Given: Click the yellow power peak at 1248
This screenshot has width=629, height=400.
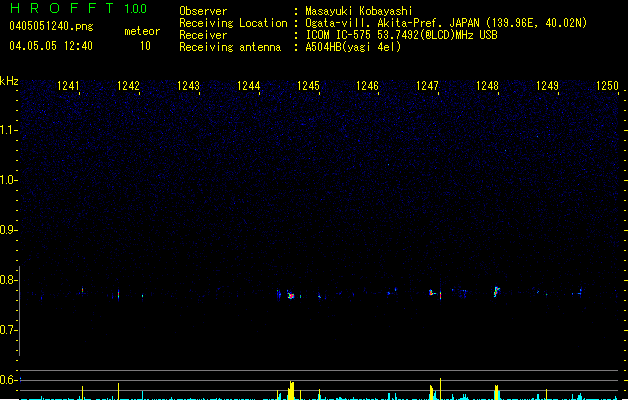Looking at the screenshot, I should (496, 392).
